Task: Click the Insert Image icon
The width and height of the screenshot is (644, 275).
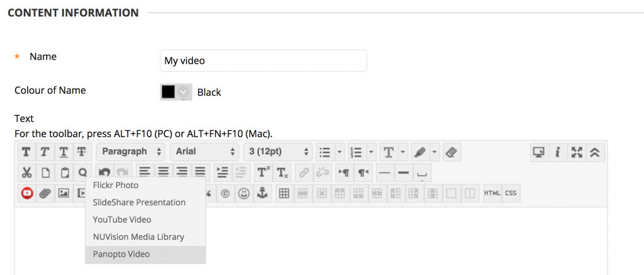Action: [x=64, y=194]
